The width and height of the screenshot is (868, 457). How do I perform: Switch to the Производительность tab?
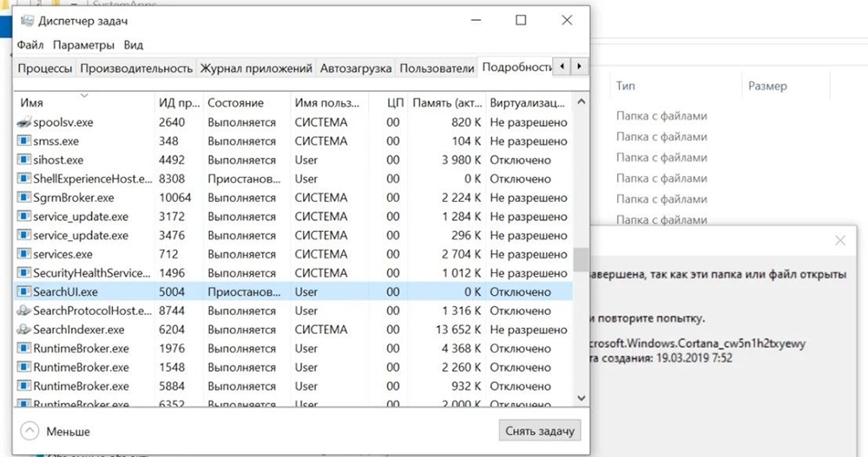click(135, 68)
